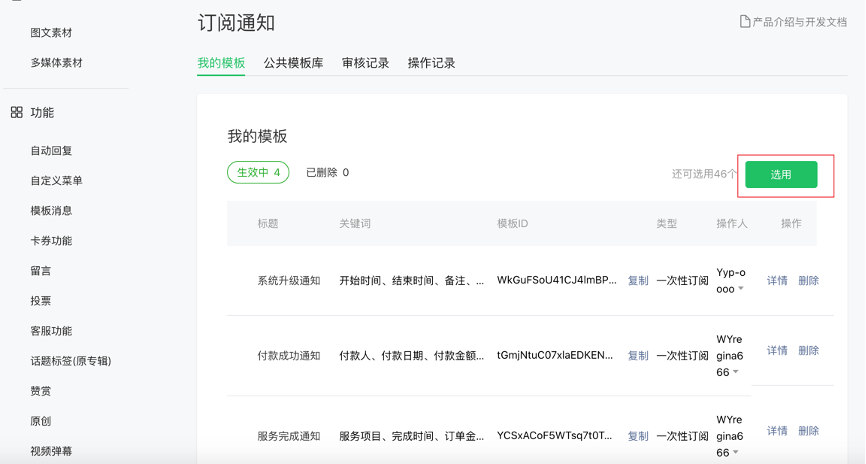Click the 订阅通知 page heading
Image resolution: width=866 pixels, height=464 pixels.
[236, 23]
